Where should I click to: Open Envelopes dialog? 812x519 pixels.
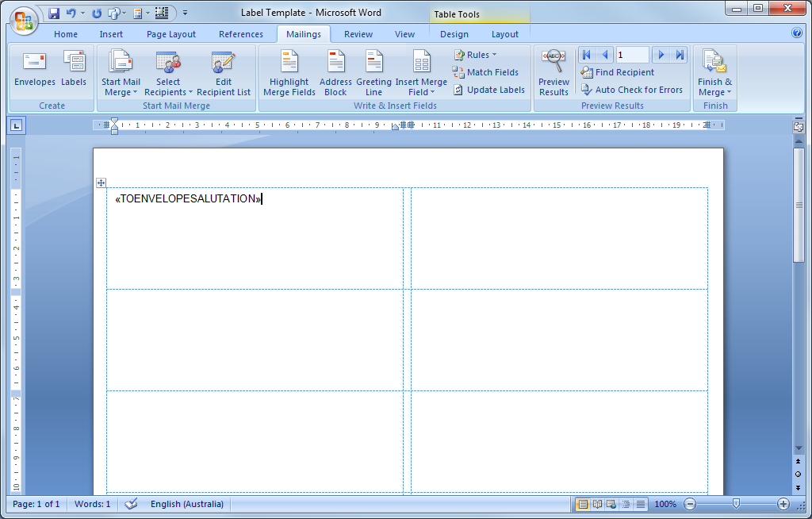click(x=35, y=68)
